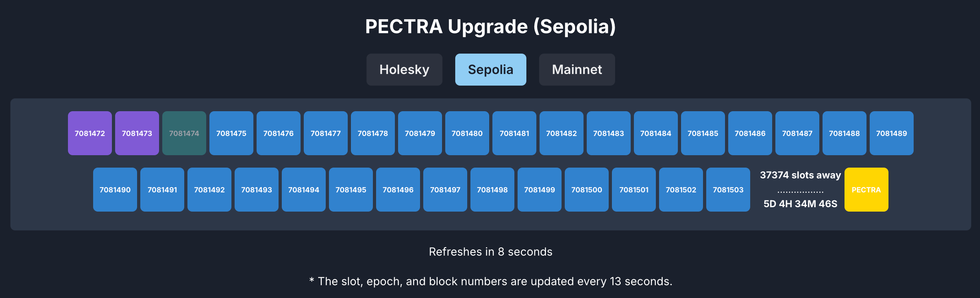Click the yellow PECTRA block
Screen dimensions: 980x298
pos(866,190)
